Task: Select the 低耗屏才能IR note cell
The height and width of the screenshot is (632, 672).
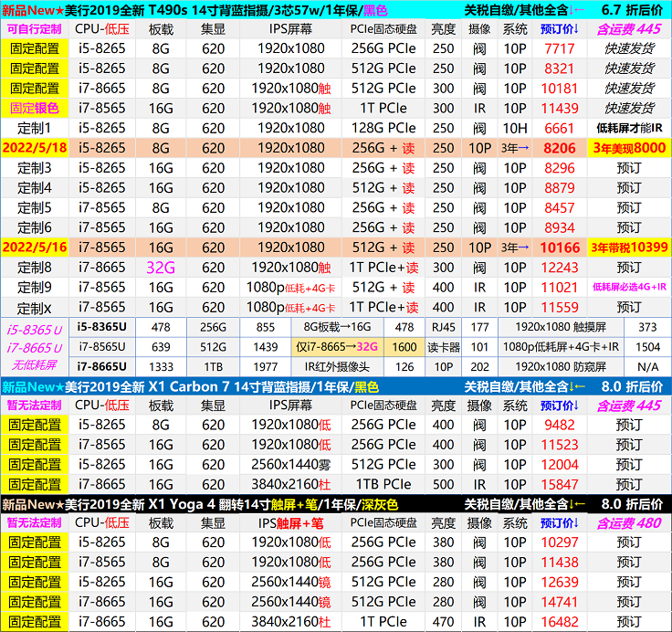Action: tap(629, 128)
